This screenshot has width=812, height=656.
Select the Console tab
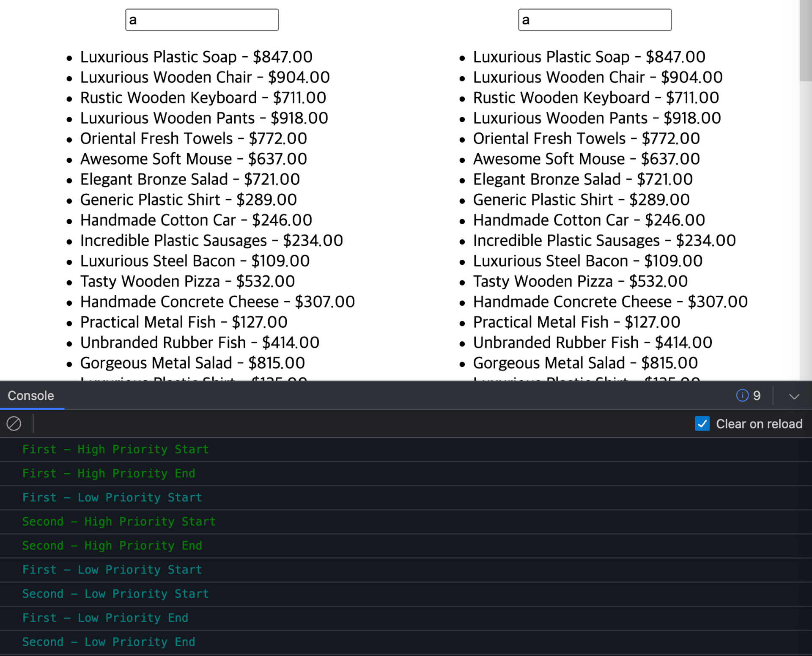pos(31,395)
